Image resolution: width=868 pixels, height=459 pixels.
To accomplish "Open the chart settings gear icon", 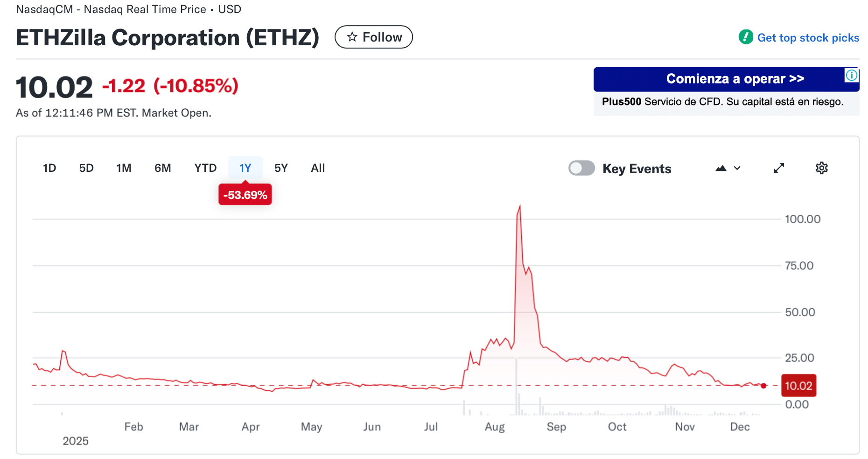I will pyautogui.click(x=822, y=168).
